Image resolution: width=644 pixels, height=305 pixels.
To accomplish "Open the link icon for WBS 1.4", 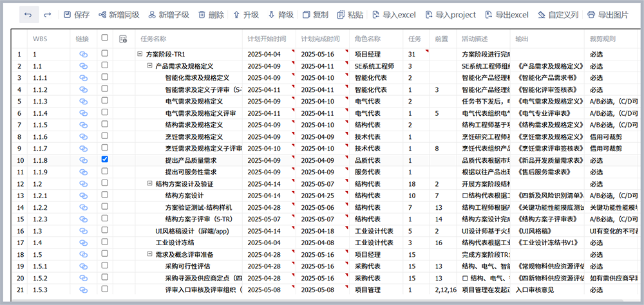I will click(x=83, y=243).
